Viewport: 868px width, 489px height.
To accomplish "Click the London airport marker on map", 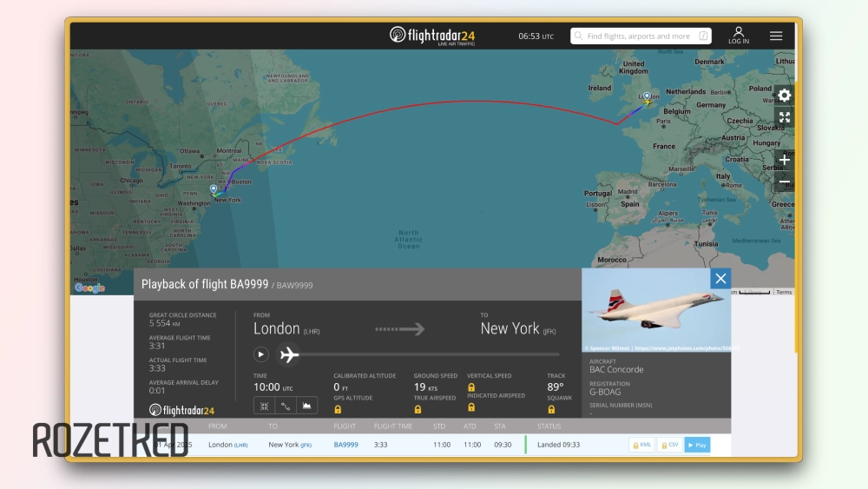I will [x=647, y=96].
